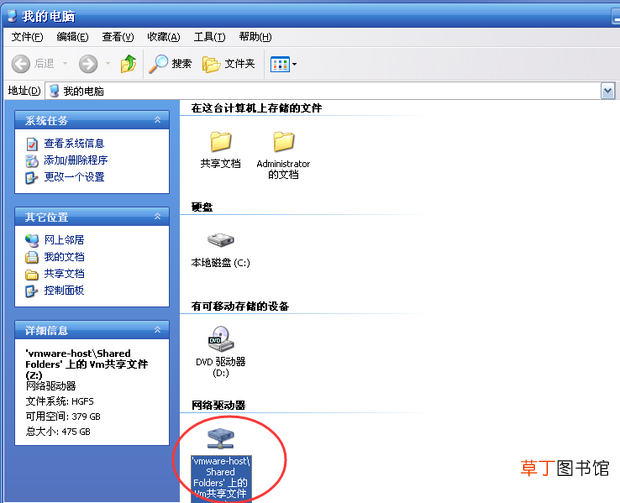The image size is (620, 503).
Task: Click the sidebar 共享文档 folder icon
Action: coord(32,274)
